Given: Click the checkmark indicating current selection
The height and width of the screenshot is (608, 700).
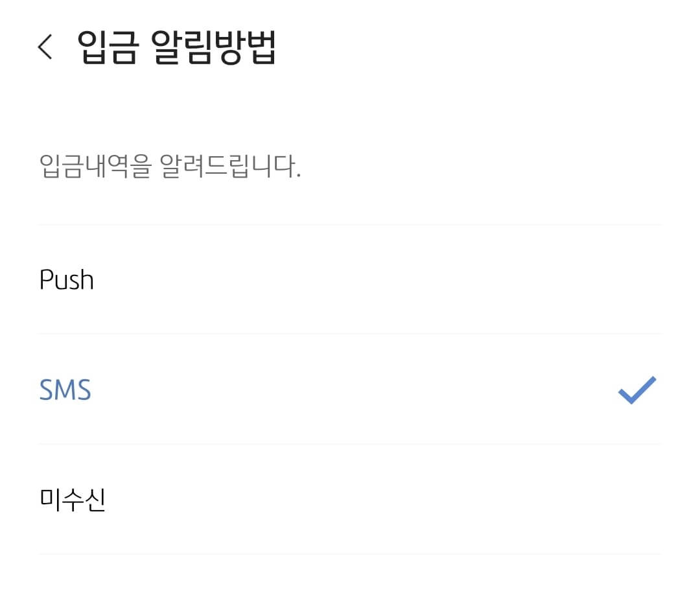Looking at the screenshot, I should (637, 390).
